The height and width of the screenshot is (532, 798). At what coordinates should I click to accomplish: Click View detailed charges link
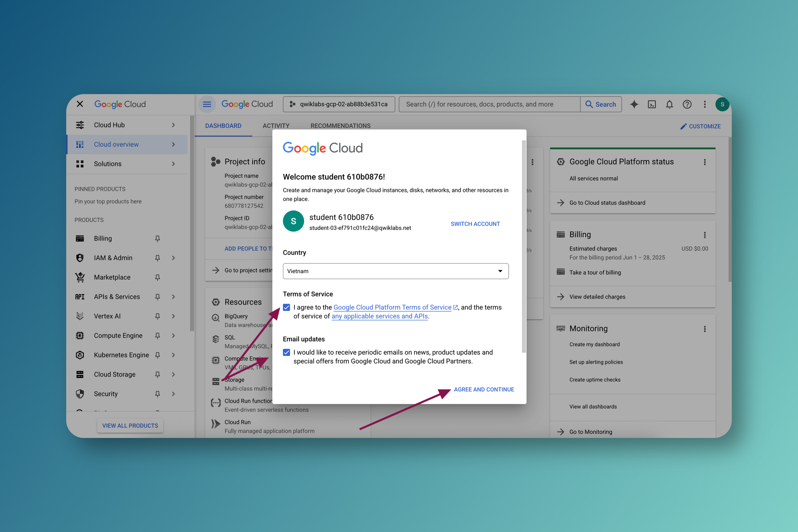[x=597, y=297]
